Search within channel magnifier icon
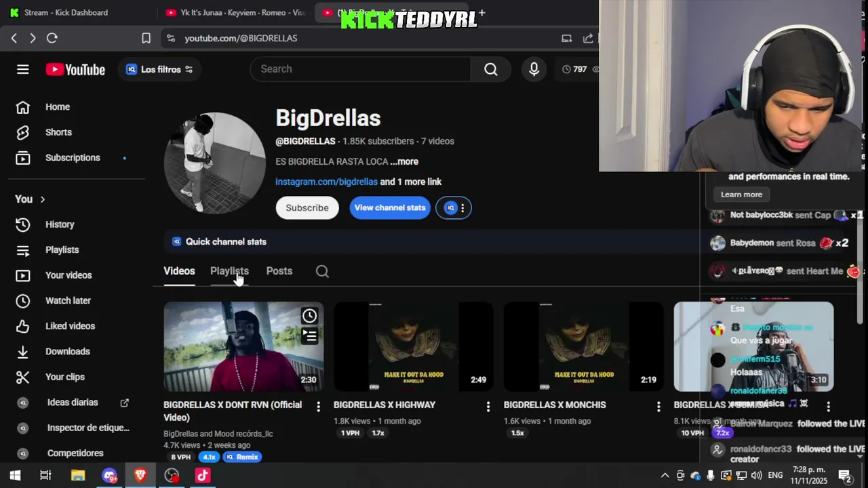This screenshot has height=488, width=868. (x=322, y=271)
